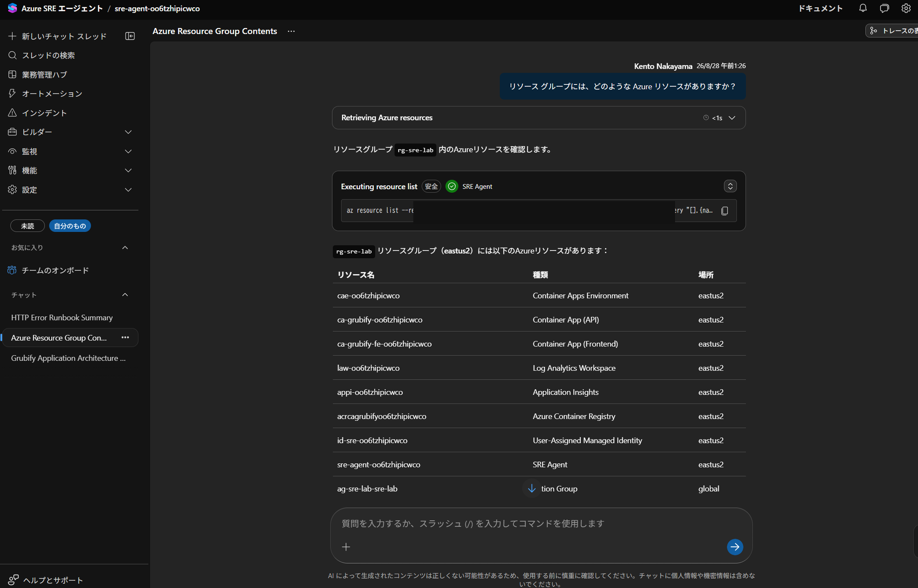Copy the az resource list command

click(x=725, y=211)
